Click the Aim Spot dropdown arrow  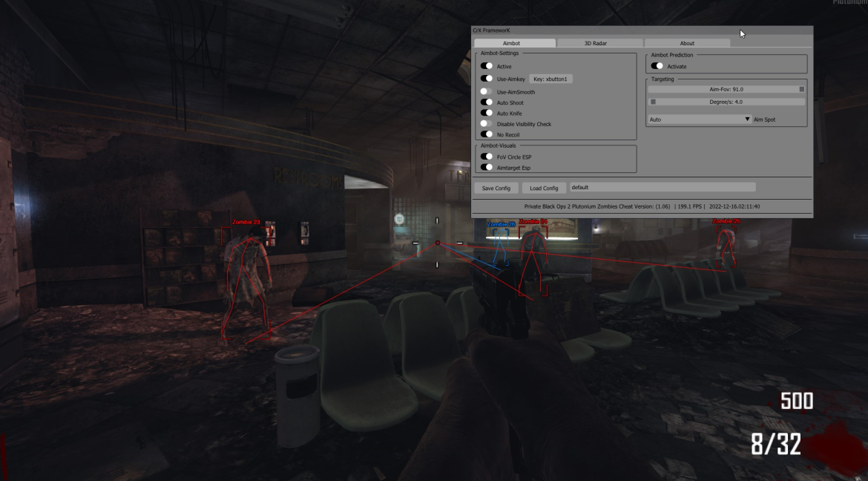tap(747, 120)
